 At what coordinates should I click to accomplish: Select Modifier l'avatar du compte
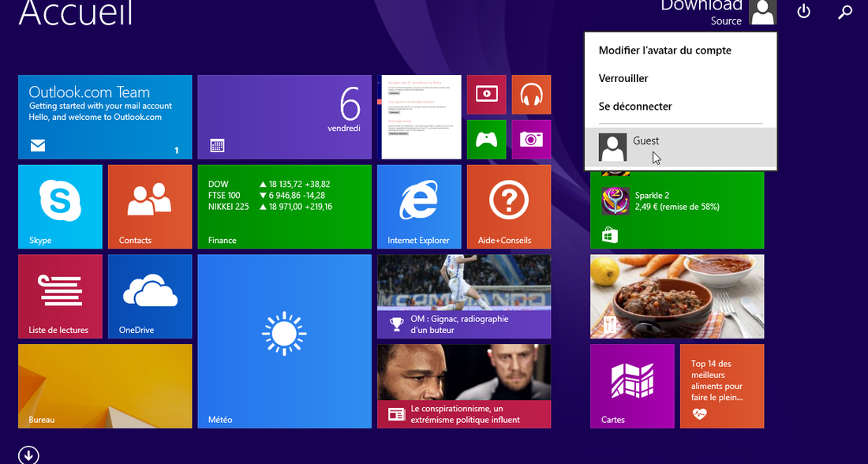click(665, 51)
